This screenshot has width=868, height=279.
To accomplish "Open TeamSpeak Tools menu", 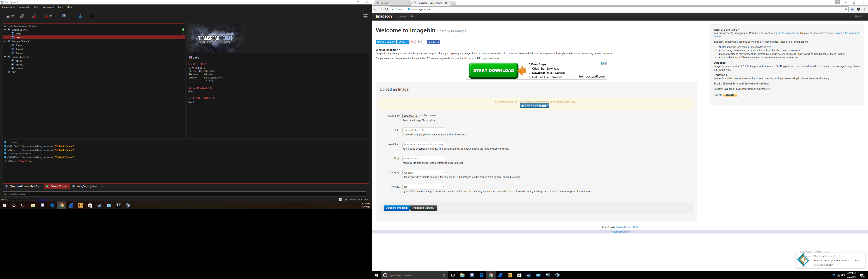I will pyautogui.click(x=60, y=7).
